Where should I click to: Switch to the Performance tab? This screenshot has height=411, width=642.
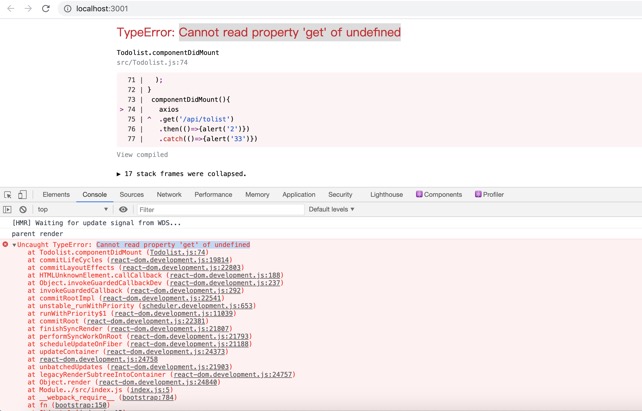[x=213, y=195]
